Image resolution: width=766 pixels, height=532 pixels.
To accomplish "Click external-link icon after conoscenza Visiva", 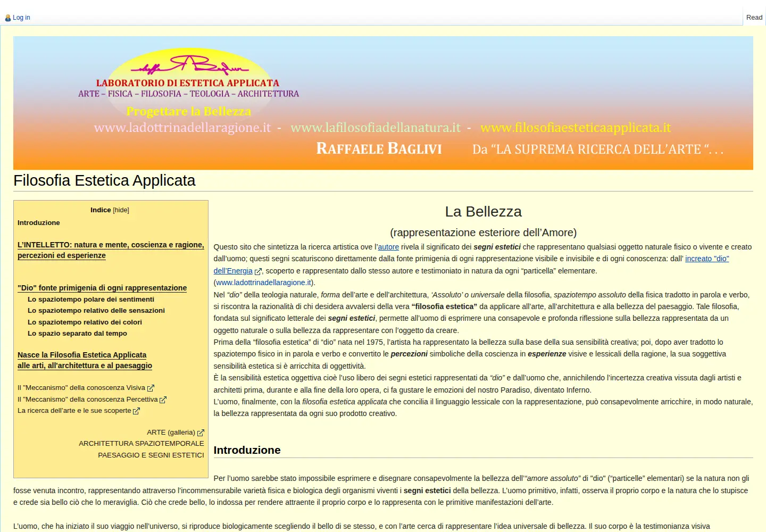I will [x=151, y=388].
